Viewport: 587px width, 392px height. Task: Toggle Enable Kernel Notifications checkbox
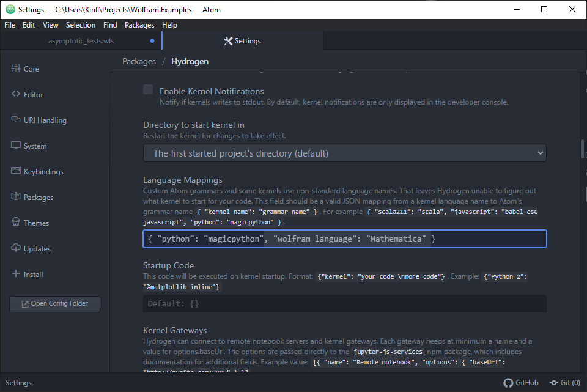148,89
